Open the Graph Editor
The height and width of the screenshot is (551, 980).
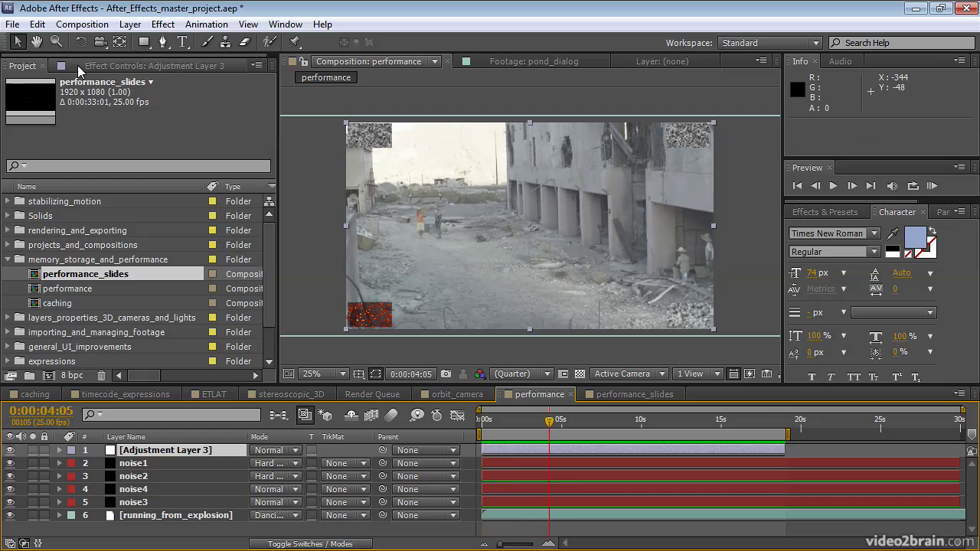coord(458,416)
